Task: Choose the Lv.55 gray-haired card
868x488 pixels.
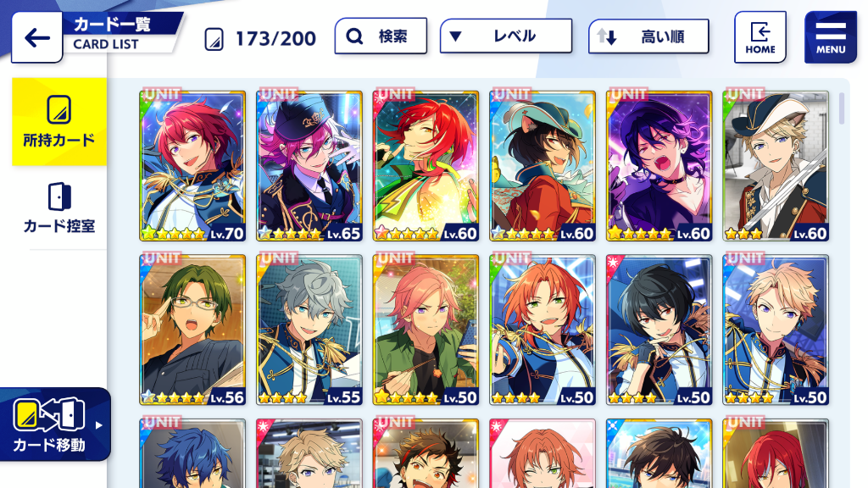Action: tap(309, 330)
